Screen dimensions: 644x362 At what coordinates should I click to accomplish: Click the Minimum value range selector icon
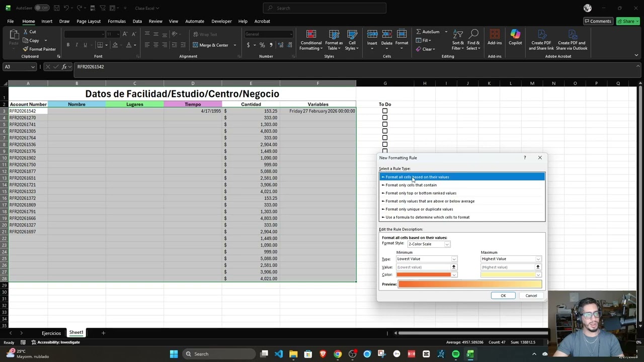[x=454, y=267]
